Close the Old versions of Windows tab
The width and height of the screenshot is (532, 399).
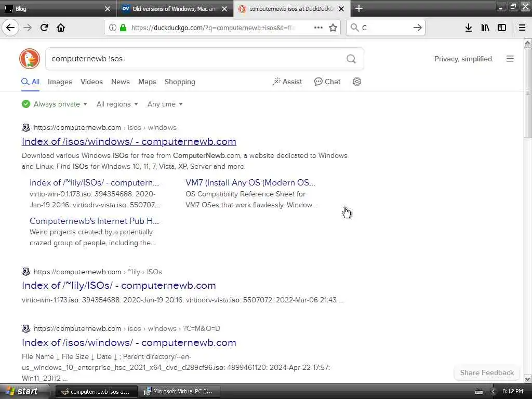pos(224,9)
